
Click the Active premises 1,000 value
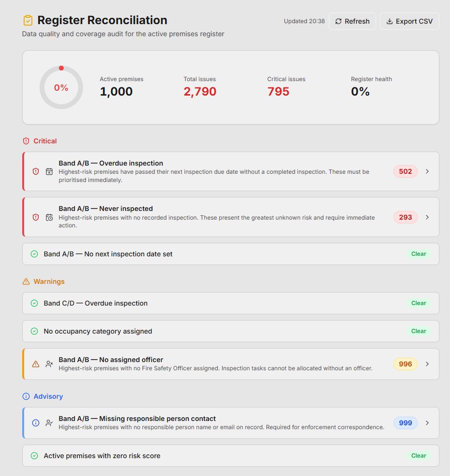point(116,92)
